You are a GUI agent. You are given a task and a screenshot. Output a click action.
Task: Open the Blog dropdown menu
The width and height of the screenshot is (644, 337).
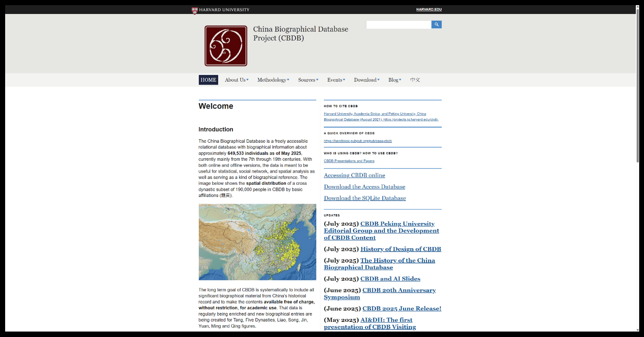(394, 80)
